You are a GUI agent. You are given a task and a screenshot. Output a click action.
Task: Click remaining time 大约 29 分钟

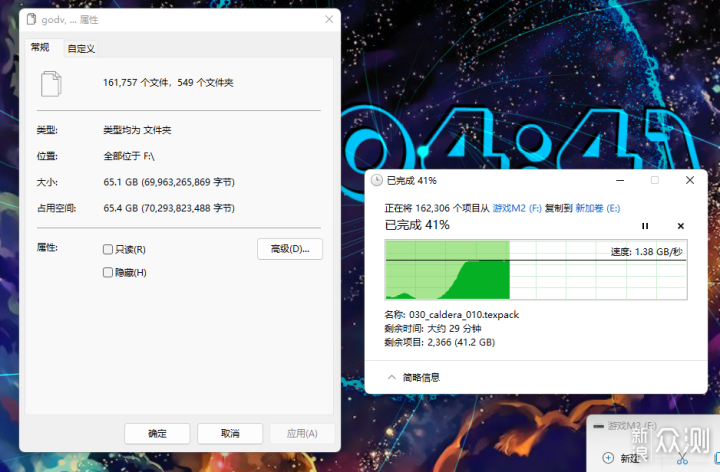pos(454,328)
